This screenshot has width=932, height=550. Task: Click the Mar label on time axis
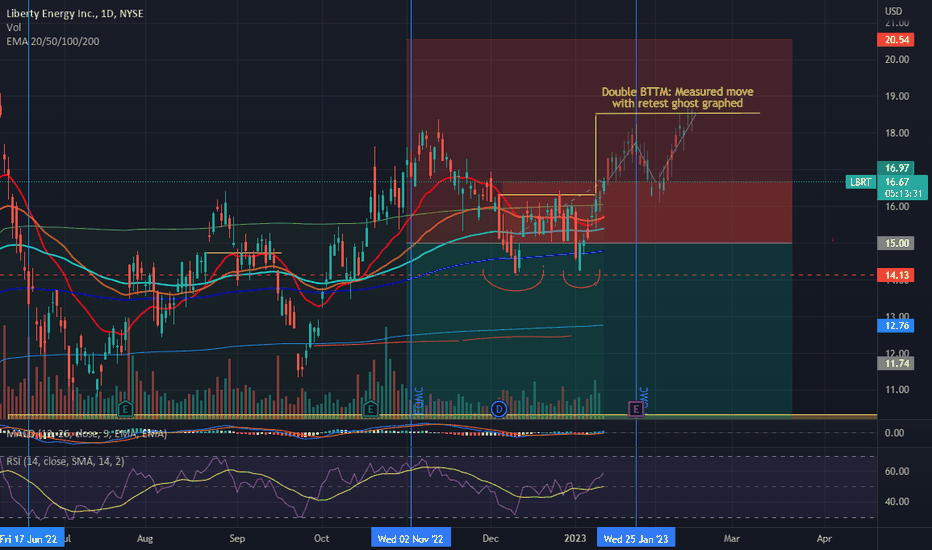732,539
